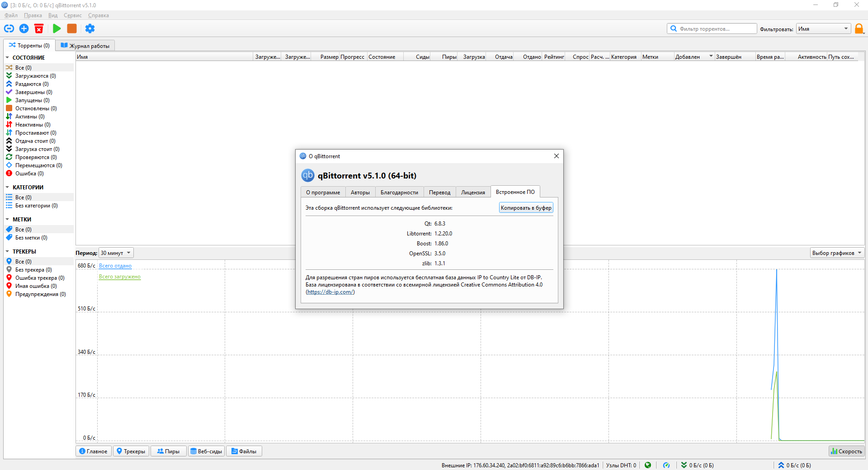The image size is (868, 470).
Task: Toggle alternative speed limits icon in status bar
Action: (666, 465)
